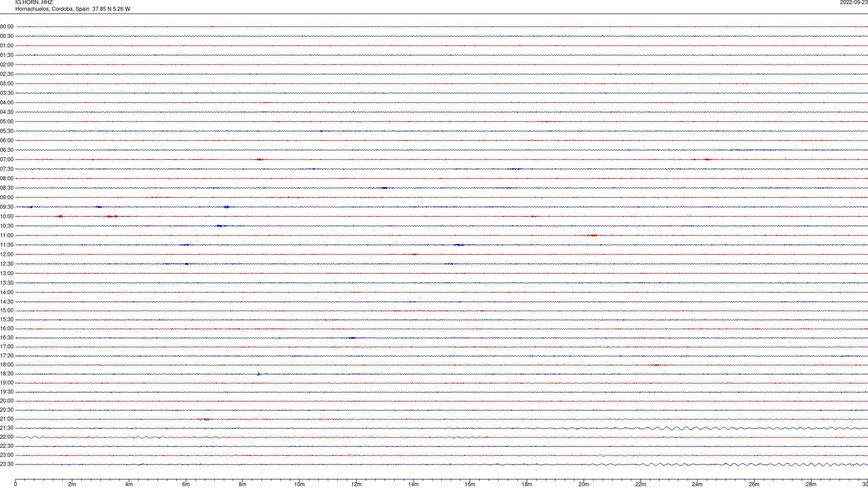Click the 18:30 trace time label
The height and width of the screenshot is (488, 868).
7,374
